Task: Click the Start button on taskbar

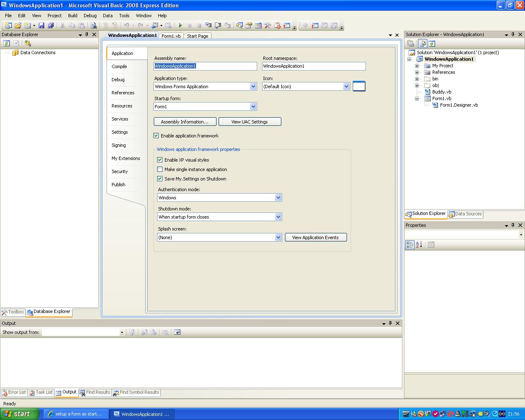Action: pos(20,414)
